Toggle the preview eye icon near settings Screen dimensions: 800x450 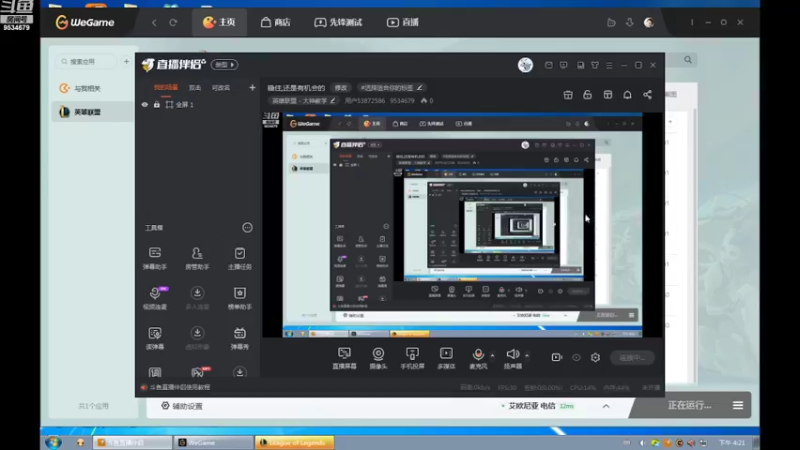tap(576, 358)
